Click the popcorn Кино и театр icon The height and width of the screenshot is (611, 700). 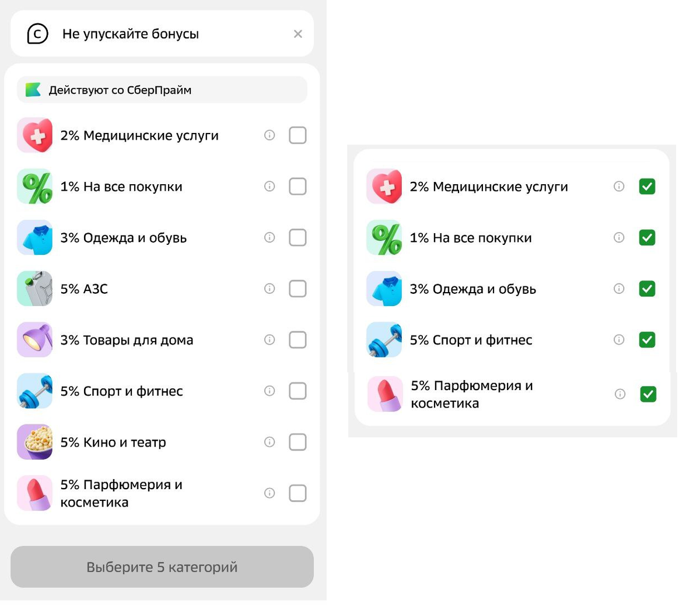coord(35,442)
